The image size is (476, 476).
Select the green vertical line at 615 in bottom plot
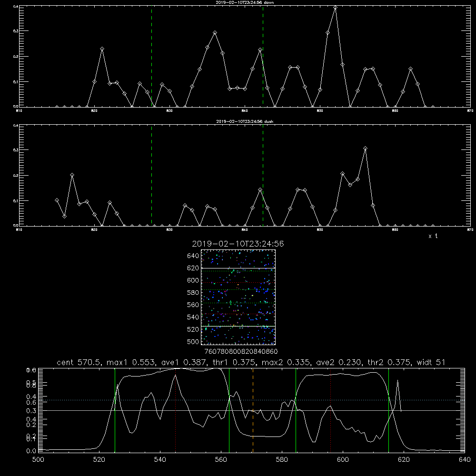[388, 410]
